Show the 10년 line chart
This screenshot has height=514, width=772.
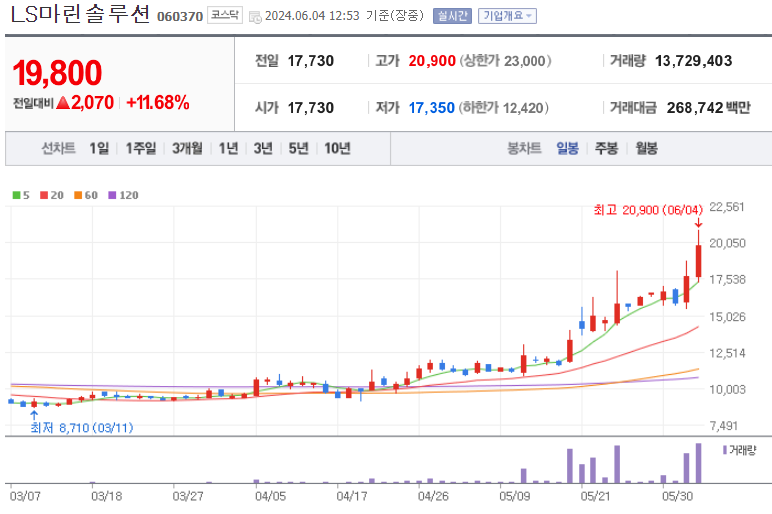click(337, 148)
